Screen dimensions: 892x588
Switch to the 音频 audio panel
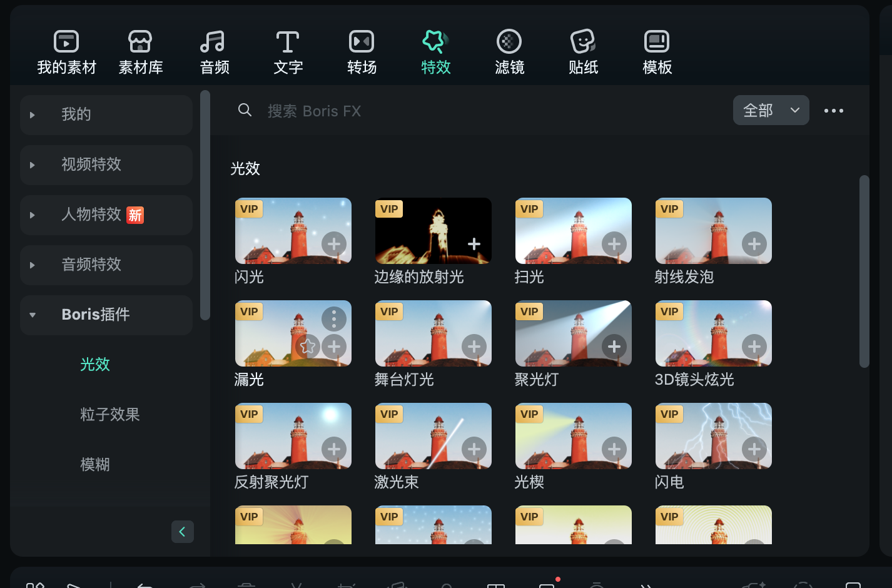(x=214, y=52)
